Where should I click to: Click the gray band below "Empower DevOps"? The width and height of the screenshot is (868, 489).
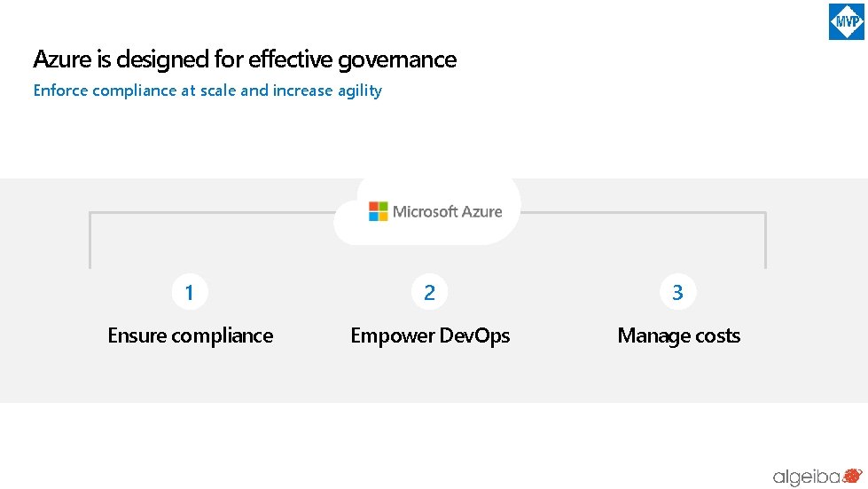point(430,377)
